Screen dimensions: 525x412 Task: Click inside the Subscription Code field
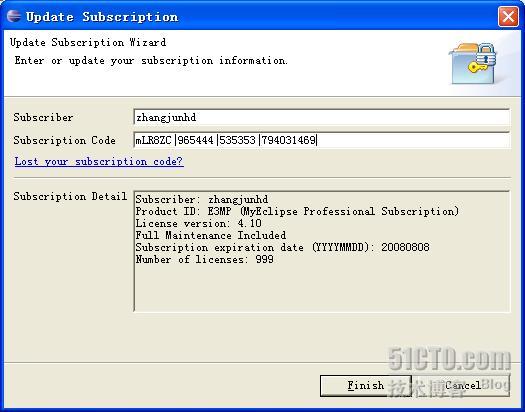pos(321,140)
